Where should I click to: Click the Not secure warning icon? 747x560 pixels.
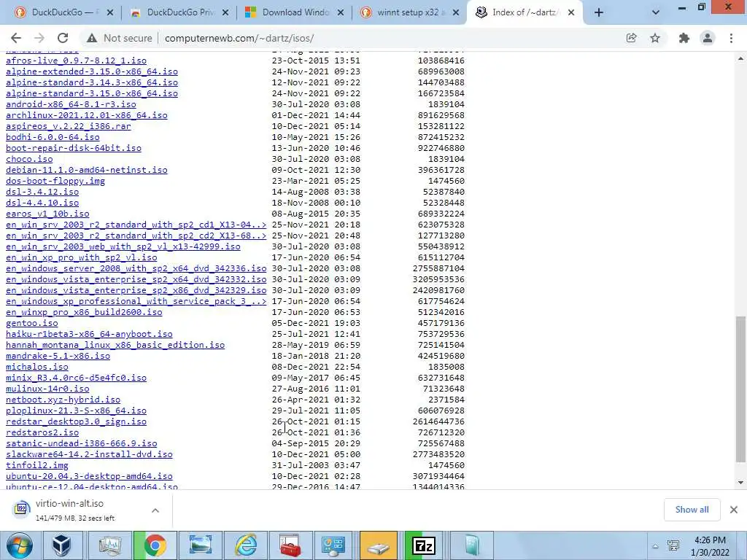tap(92, 38)
